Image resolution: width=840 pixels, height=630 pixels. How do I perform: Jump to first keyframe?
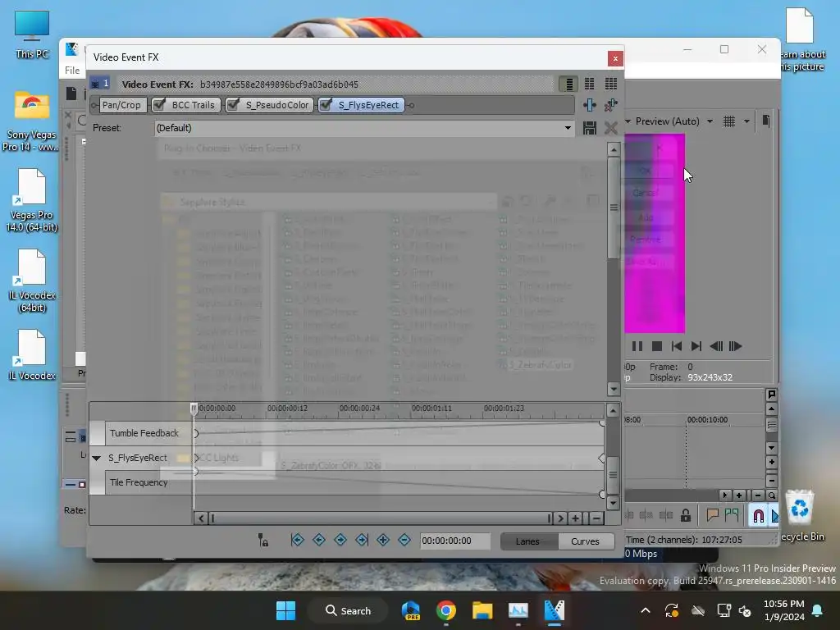tap(297, 540)
